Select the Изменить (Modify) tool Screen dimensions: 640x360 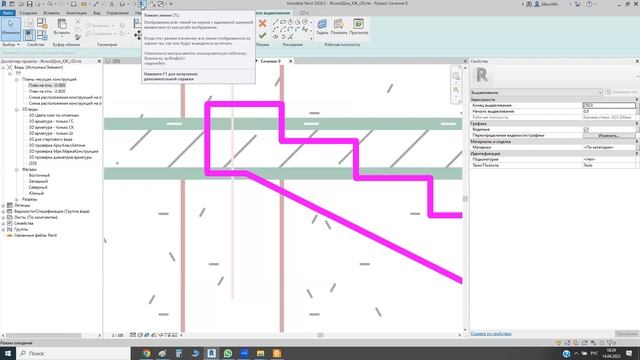click(11, 29)
